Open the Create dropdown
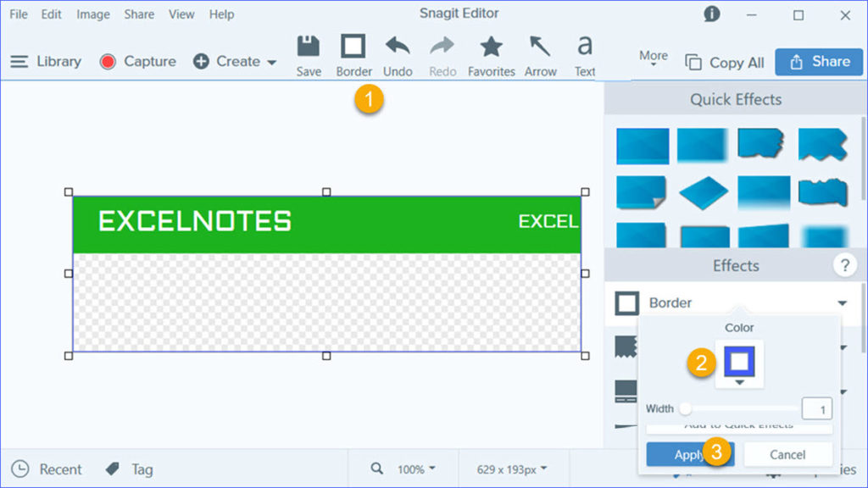Viewport: 868px width, 488px height. tap(235, 61)
